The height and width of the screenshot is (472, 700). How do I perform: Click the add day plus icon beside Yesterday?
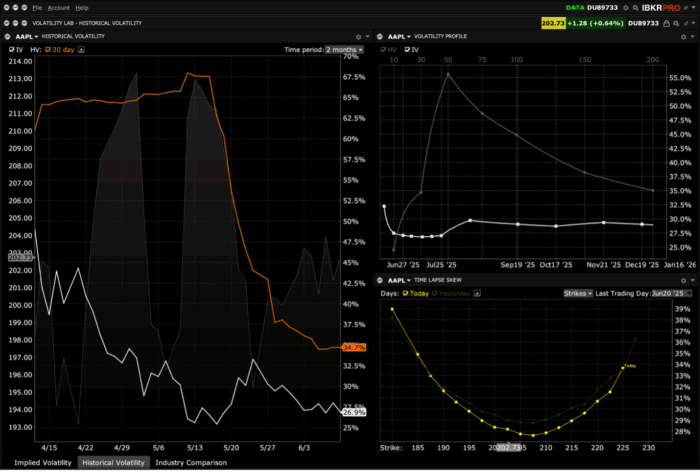coord(477,293)
